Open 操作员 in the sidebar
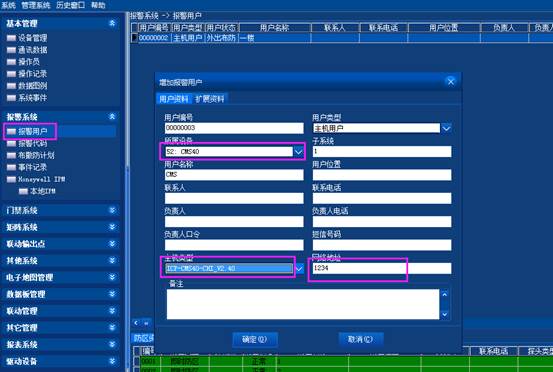The height and width of the screenshot is (372, 553). click(x=29, y=62)
